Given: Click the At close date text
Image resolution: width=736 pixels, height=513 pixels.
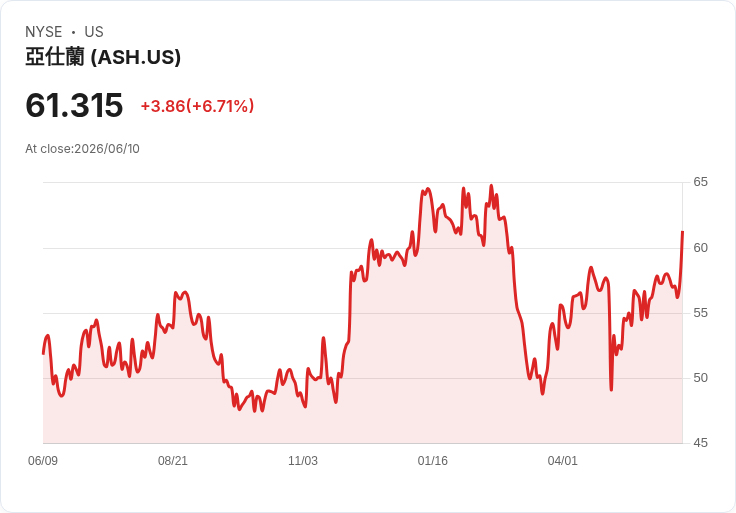Looking at the screenshot, I should (x=82, y=149).
